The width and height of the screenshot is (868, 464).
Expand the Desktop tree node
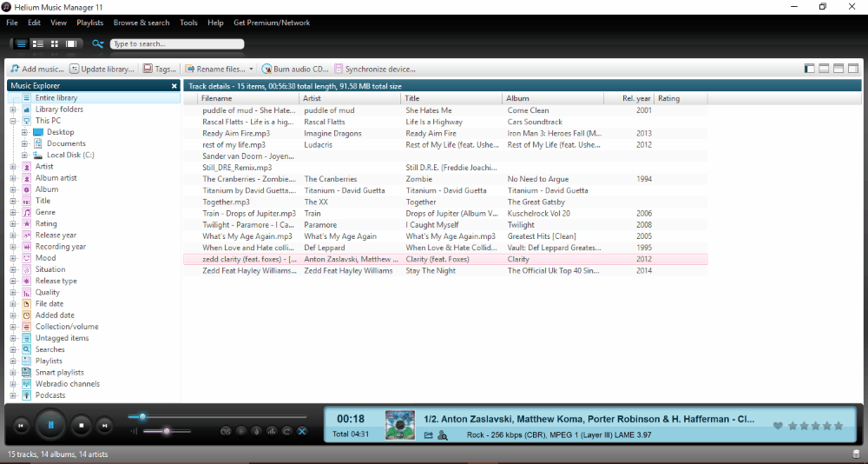click(x=24, y=132)
